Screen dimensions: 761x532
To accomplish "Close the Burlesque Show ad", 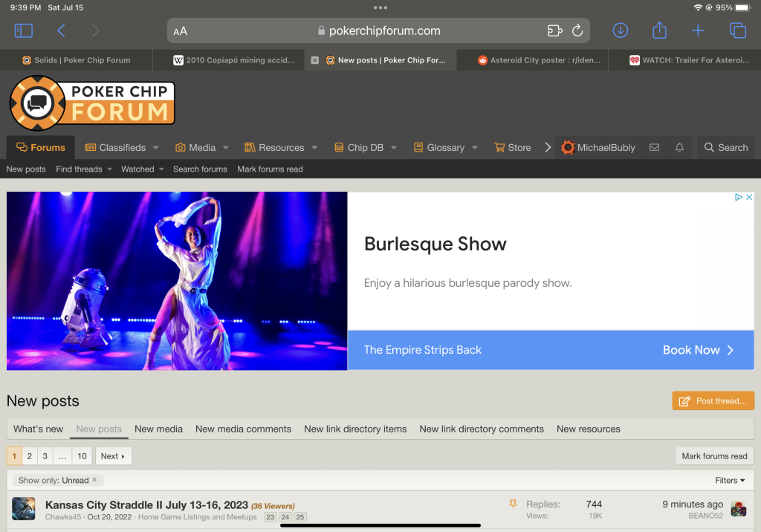I will (749, 198).
